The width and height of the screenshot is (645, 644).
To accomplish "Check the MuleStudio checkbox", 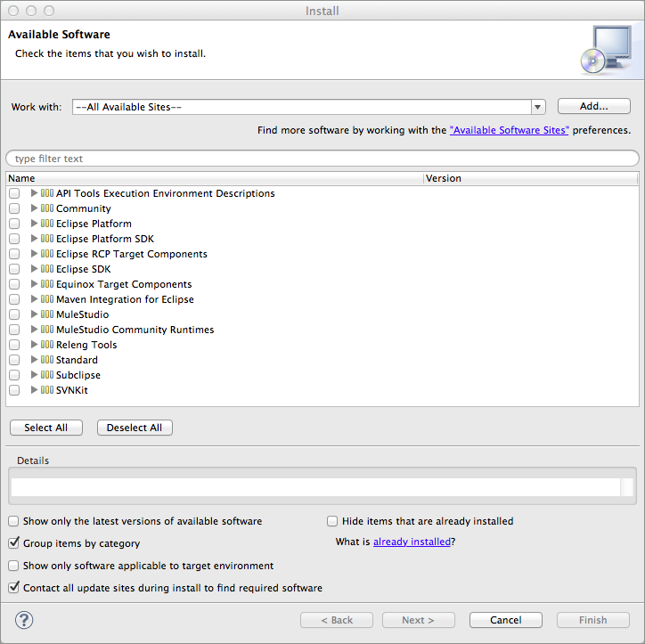I will point(14,314).
